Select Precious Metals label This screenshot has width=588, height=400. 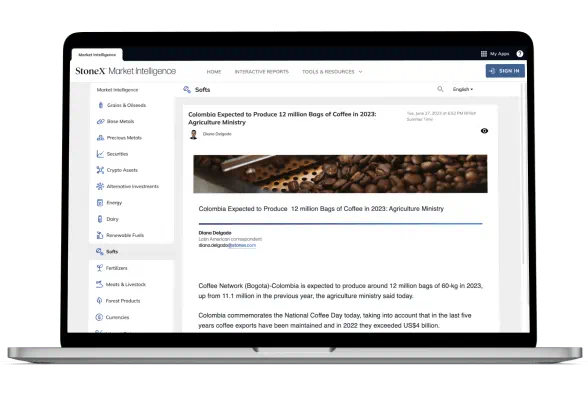[124, 138]
